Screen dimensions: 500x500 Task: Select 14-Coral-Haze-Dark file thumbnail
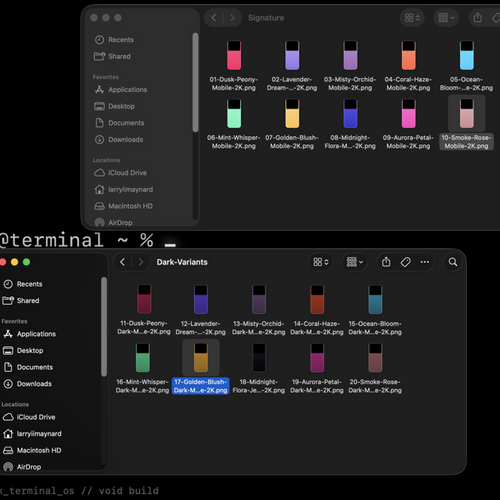(x=317, y=299)
